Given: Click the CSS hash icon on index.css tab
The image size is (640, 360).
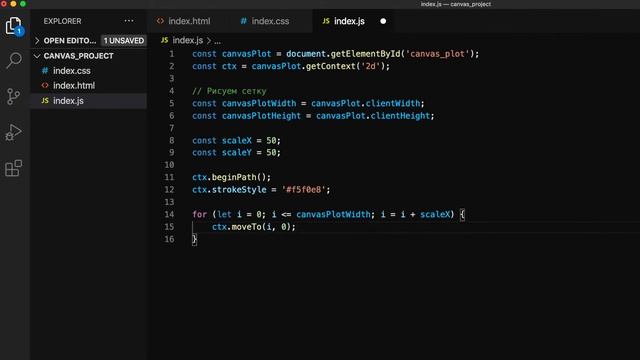Looking at the screenshot, I should tap(244, 21).
